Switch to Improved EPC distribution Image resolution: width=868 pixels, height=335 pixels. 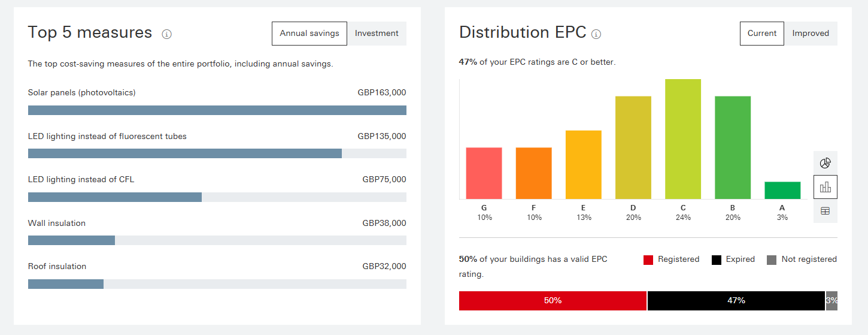811,34
